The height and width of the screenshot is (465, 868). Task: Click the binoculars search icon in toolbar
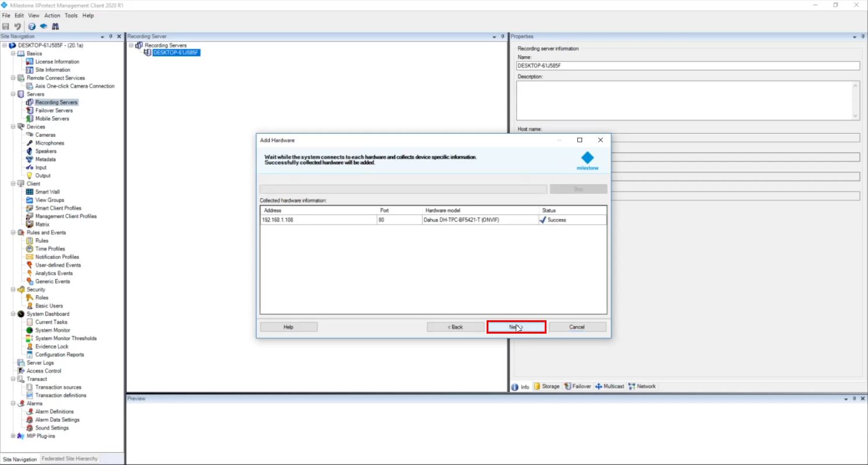[x=55, y=26]
